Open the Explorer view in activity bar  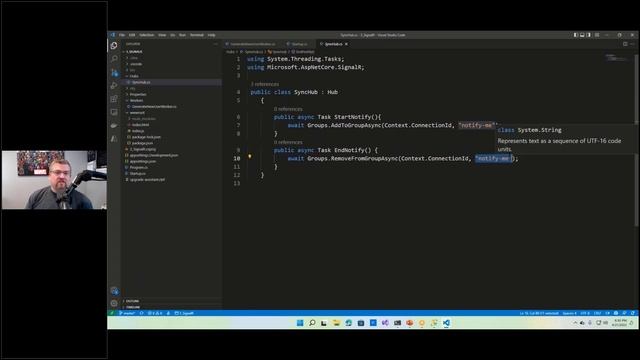click(x=114, y=46)
